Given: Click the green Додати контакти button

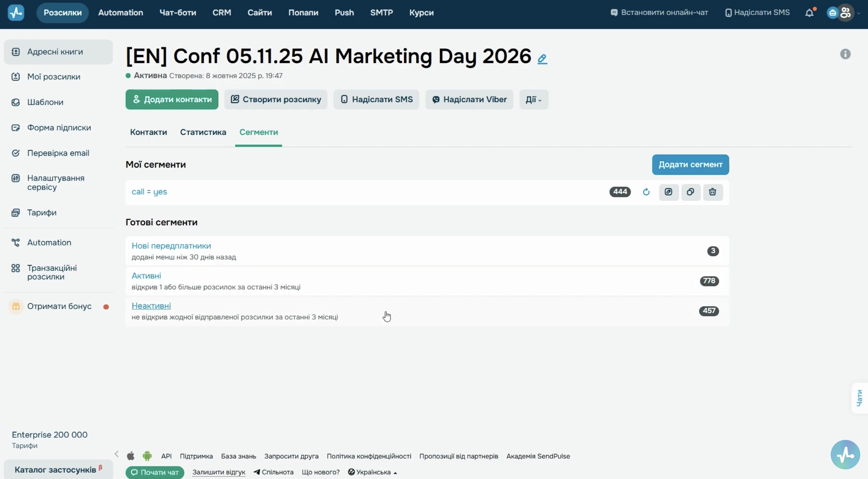Looking at the screenshot, I should 172,99.
